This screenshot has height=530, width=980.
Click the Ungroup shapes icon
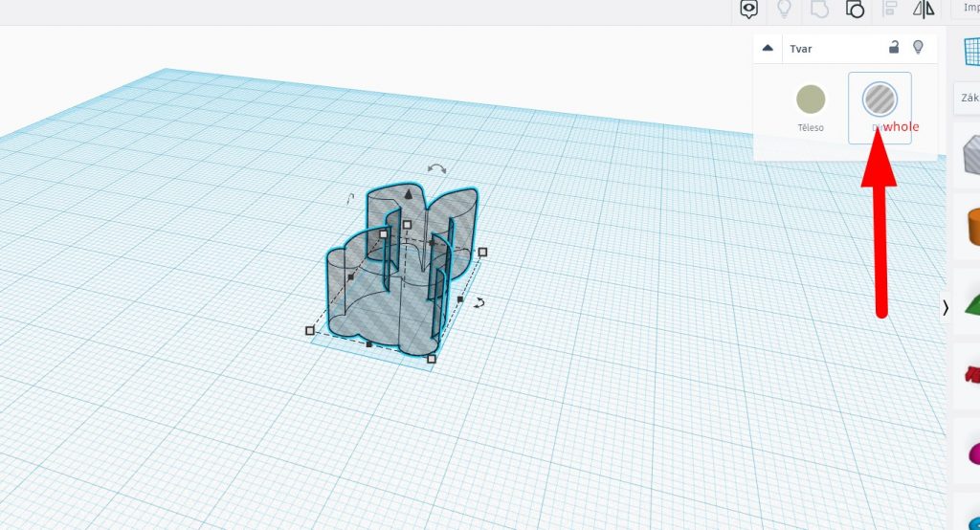coord(855,10)
